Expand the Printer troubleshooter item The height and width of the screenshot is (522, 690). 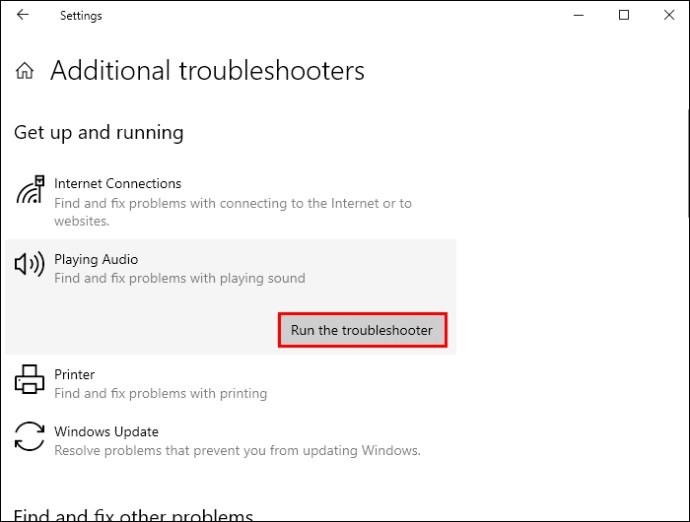231,383
